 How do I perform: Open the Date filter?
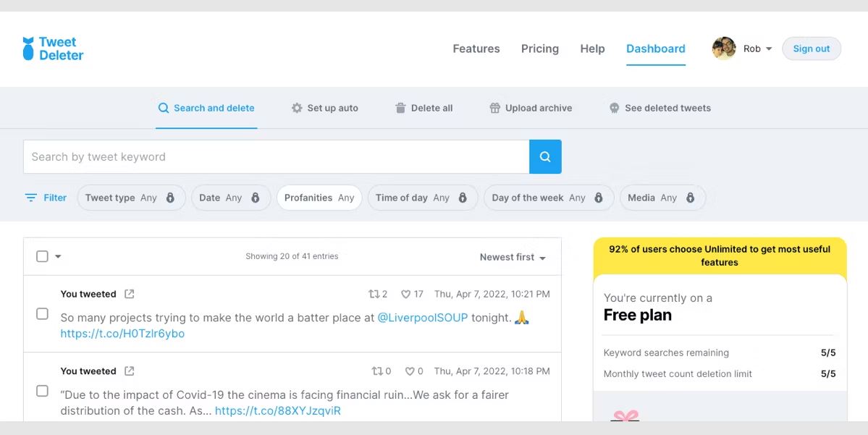tap(231, 198)
